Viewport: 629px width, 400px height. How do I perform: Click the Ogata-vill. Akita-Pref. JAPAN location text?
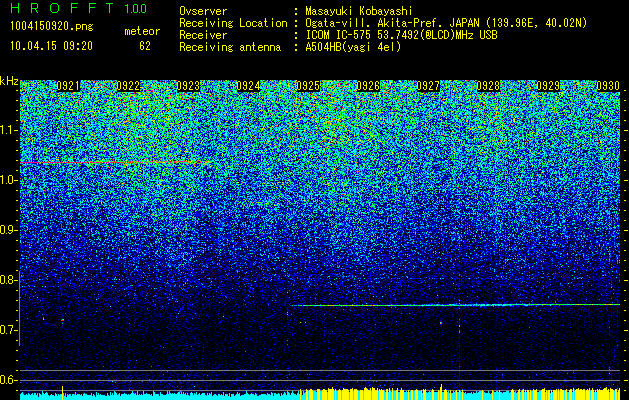tap(446, 23)
